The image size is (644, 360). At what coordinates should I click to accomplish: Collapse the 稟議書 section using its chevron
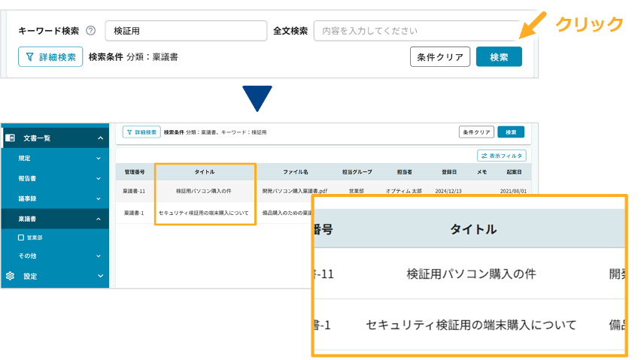click(99, 219)
